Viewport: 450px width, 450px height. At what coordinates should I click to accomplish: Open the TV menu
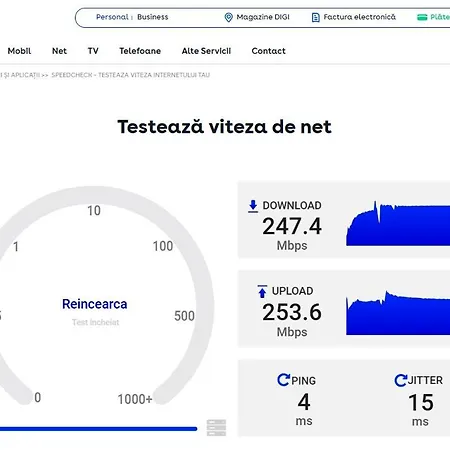[x=93, y=51]
